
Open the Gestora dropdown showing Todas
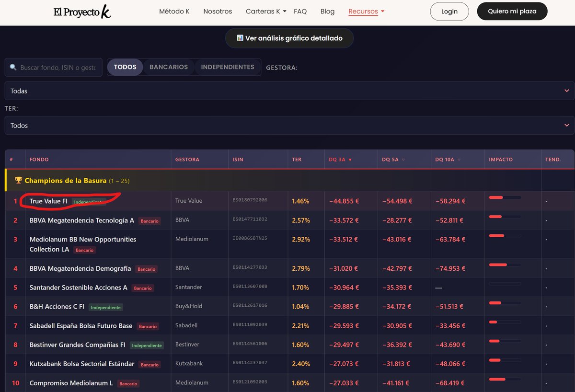tap(289, 91)
